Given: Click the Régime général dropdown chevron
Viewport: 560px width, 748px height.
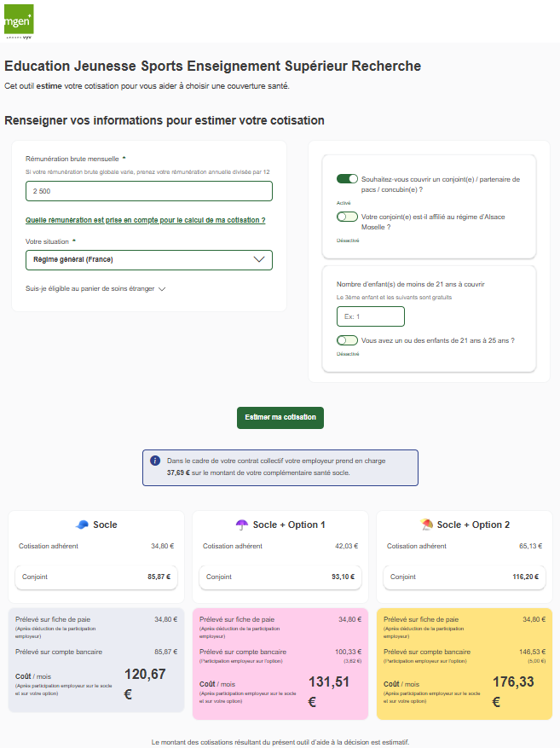Looking at the screenshot, I should click(260, 259).
